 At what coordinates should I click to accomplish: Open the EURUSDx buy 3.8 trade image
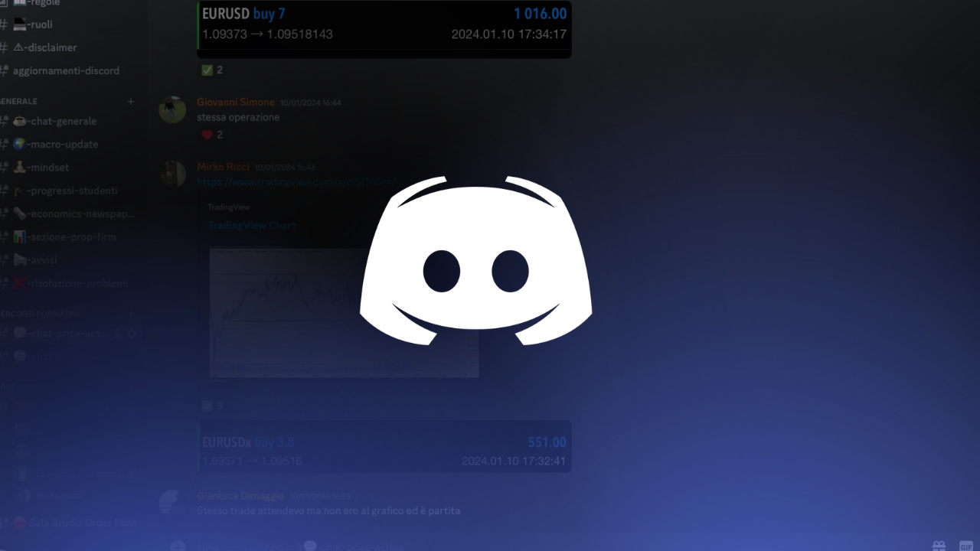pos(384,446)
